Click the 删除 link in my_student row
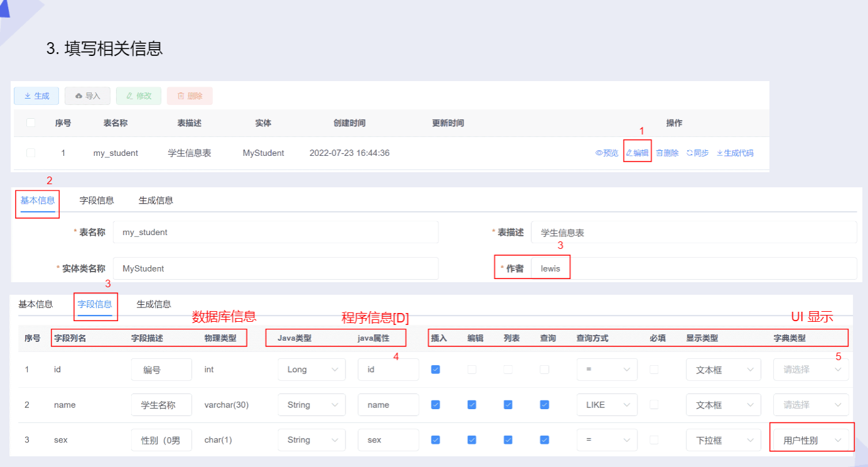868x467 pixels. click(x=667, y=153)
